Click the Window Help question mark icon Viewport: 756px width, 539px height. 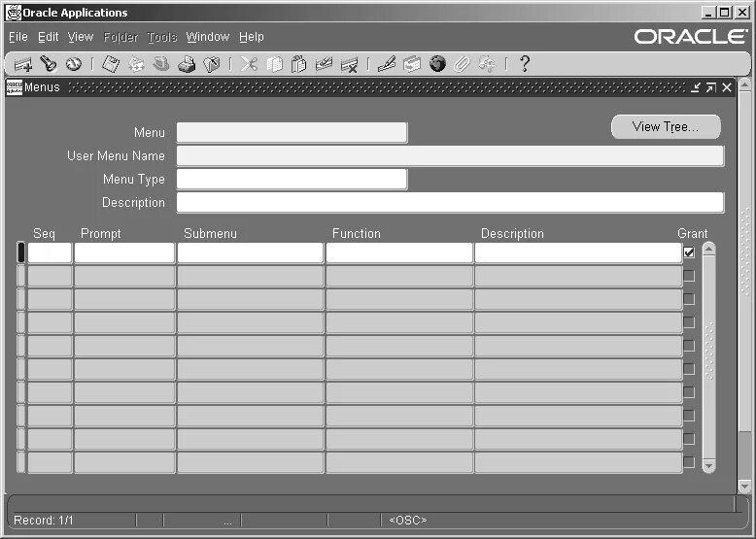click(x=525, y=63)
